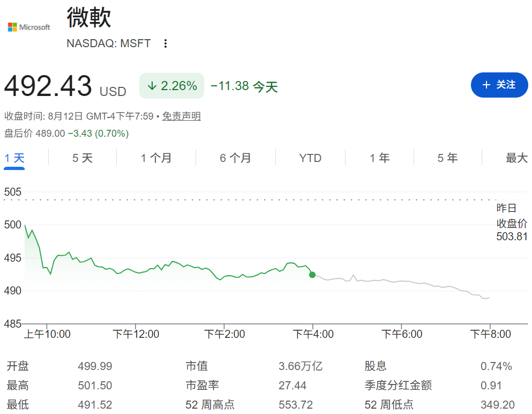Select the YTD range tab
The height and width of the screenshot is (414, 532).
[x=310, y=158]
